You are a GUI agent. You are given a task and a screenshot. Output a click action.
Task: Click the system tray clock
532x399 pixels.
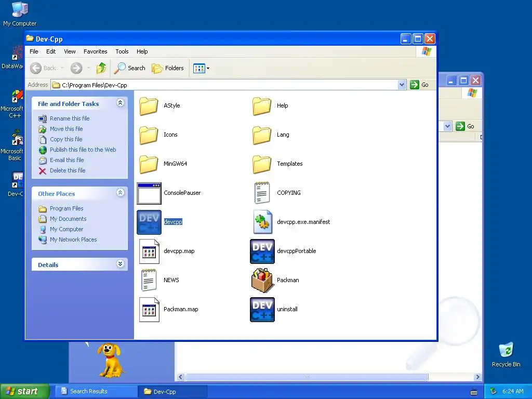[513, 392]
